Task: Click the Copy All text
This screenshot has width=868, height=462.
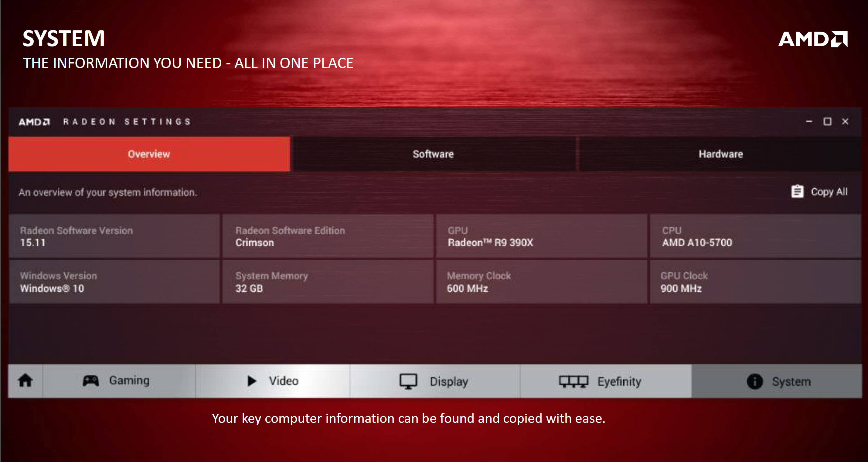Action: coord(829,192)
